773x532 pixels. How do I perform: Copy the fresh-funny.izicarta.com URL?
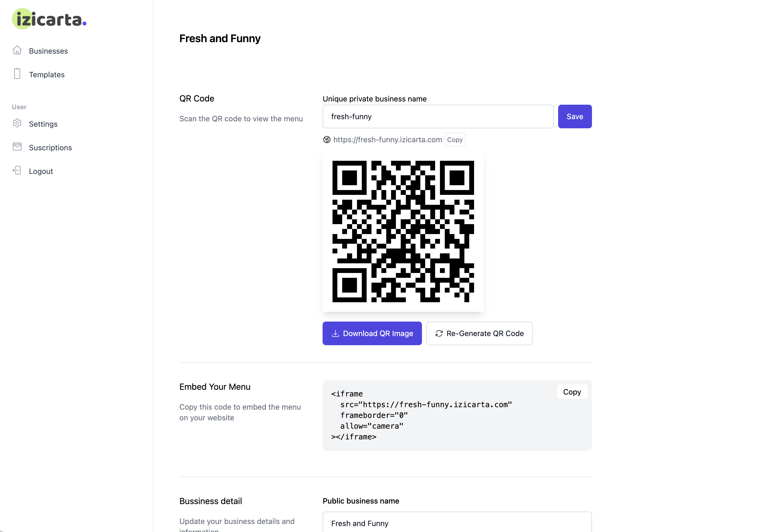(x=455, y=140)
